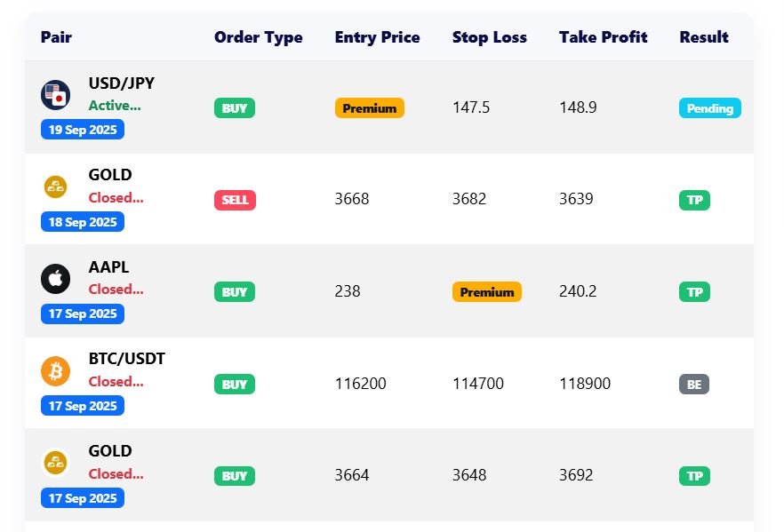The width and height of the screenshot is (784, 532).
Task: Click the Apple logo icon for AAPL
Action: pos(55,279)
